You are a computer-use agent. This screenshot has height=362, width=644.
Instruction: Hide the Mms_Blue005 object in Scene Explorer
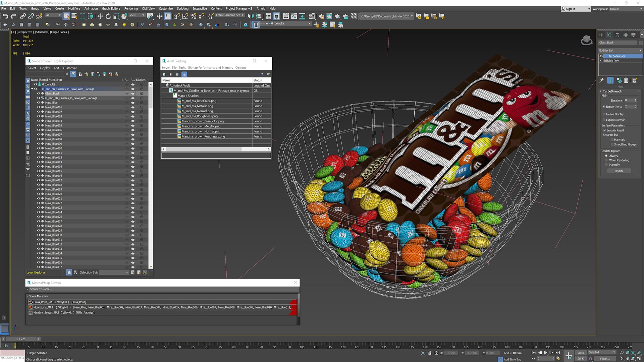tap(39, 125)
